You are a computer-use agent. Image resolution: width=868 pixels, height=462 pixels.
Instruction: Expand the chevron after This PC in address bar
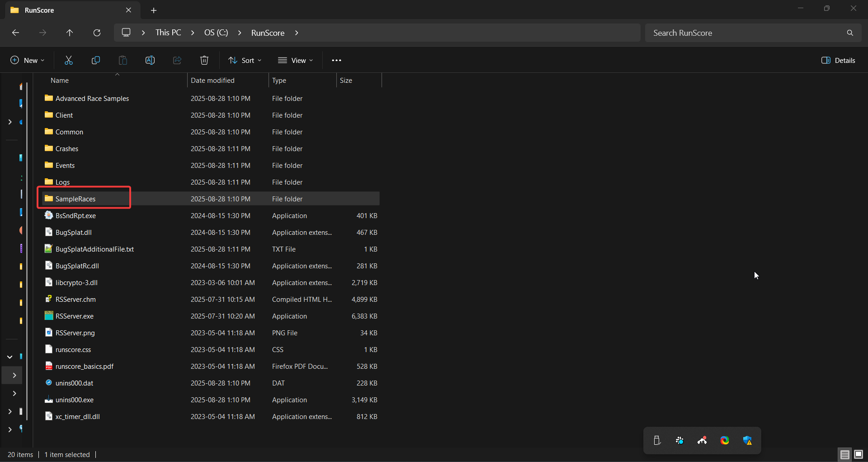(193, 33)
